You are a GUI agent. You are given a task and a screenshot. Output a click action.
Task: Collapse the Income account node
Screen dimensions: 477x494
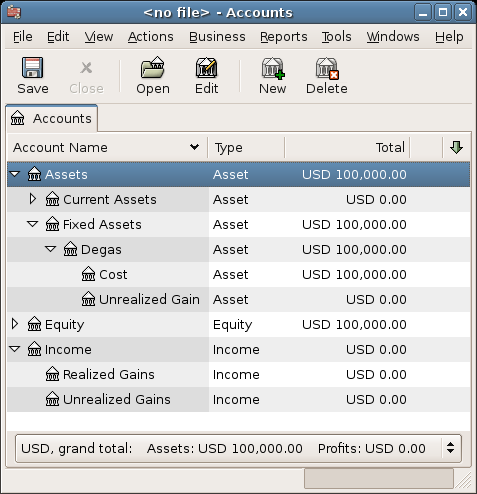15,349
